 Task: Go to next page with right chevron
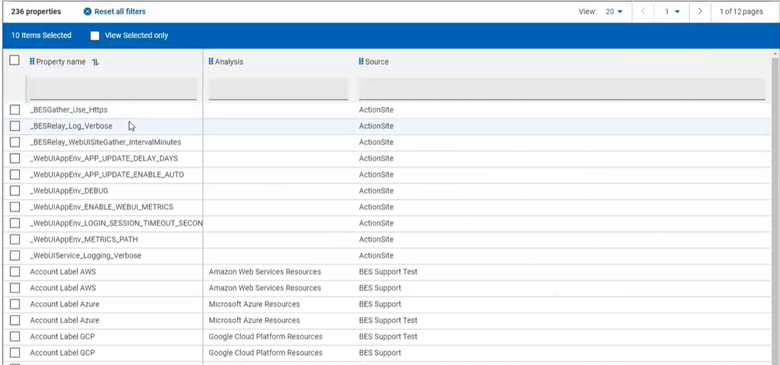coord(700,11)
